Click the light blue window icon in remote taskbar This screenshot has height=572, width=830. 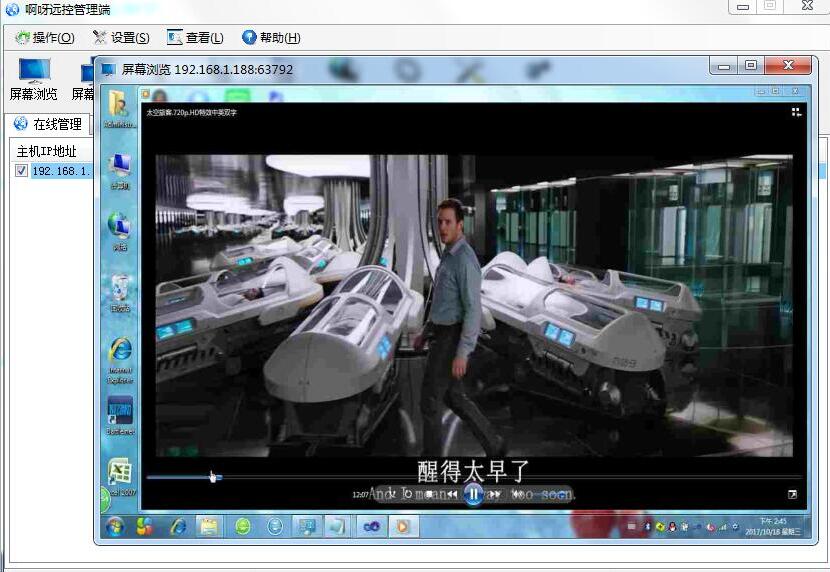click(x=338, y=526)
